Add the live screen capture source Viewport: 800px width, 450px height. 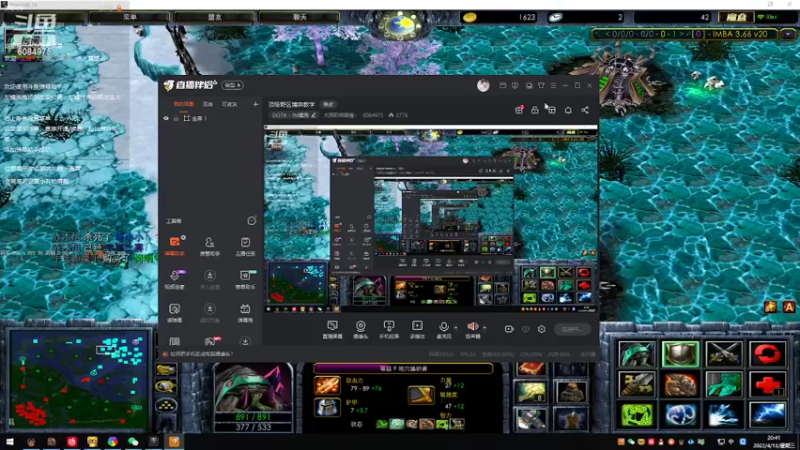click(332, 329)
